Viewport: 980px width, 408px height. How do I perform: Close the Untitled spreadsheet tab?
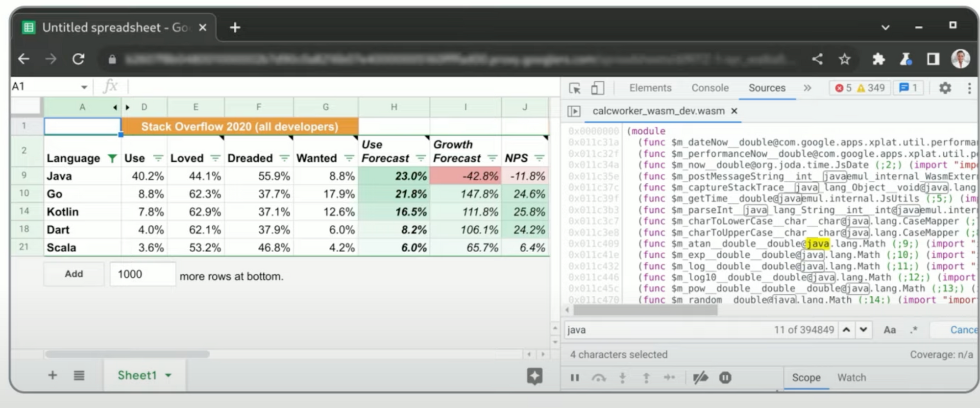click(x=202, y=27)
